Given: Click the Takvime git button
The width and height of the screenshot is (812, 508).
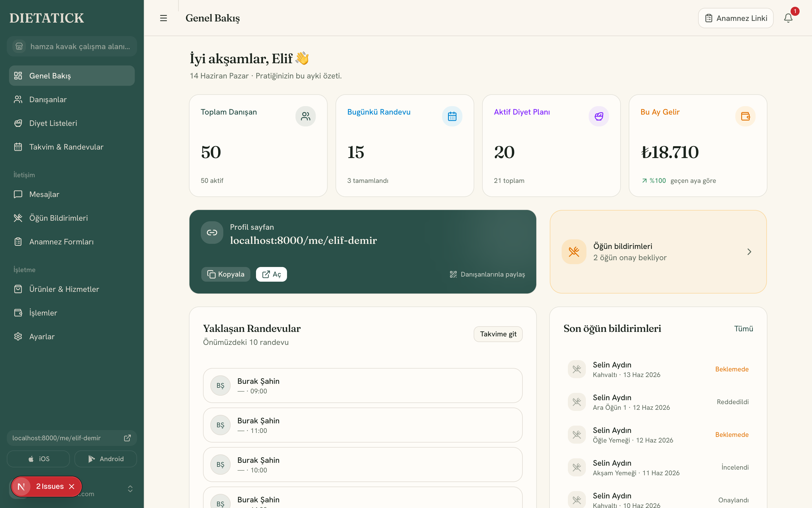Looking at the screenshot, I should pyautogui.click(x=498, y=334).
